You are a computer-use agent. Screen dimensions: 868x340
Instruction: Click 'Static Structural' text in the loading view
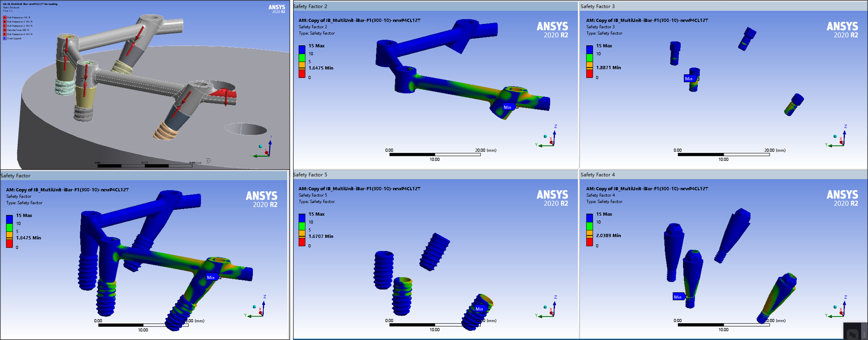(10, 8)
